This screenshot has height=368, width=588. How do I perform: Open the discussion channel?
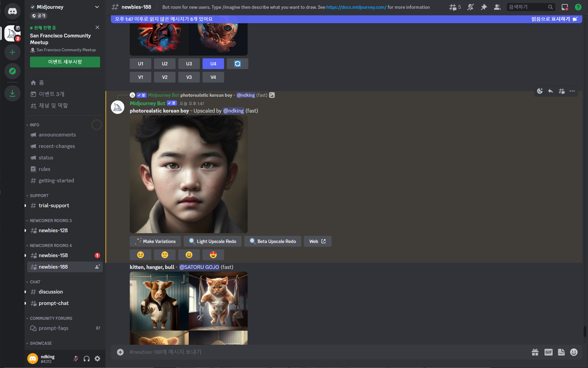[65, 292]
